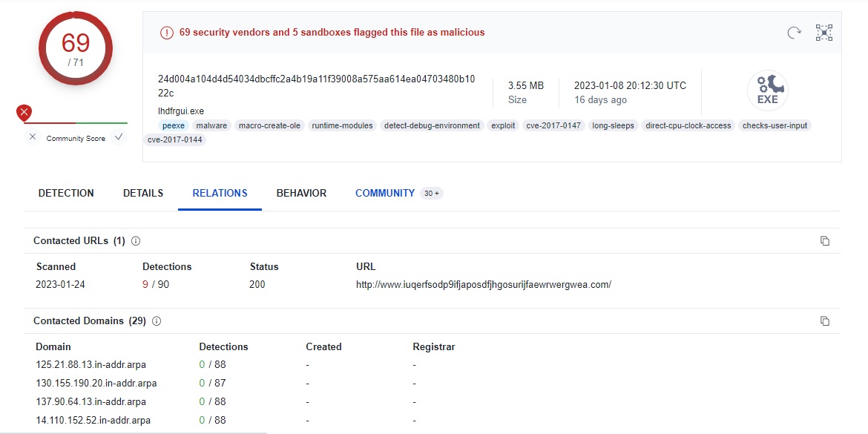Click the Community Score slider bar
868x434 pixels.
tap(76, 123)
